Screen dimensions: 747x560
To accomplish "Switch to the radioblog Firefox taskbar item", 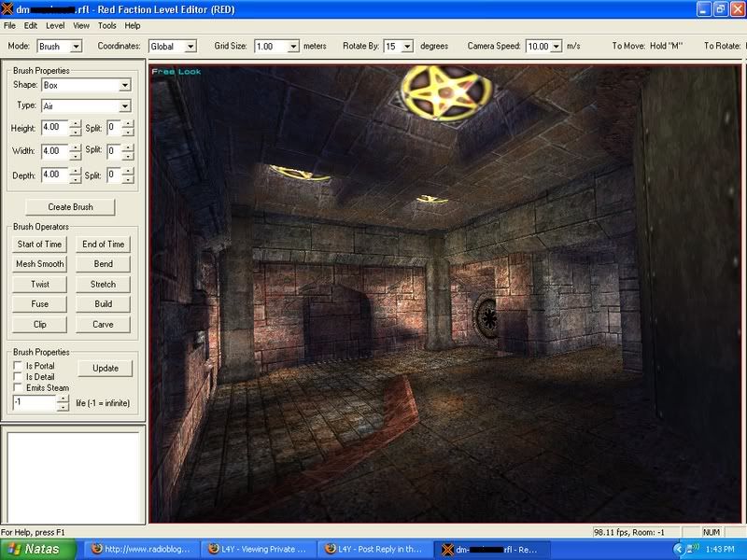I will click(x=141, y=550).
